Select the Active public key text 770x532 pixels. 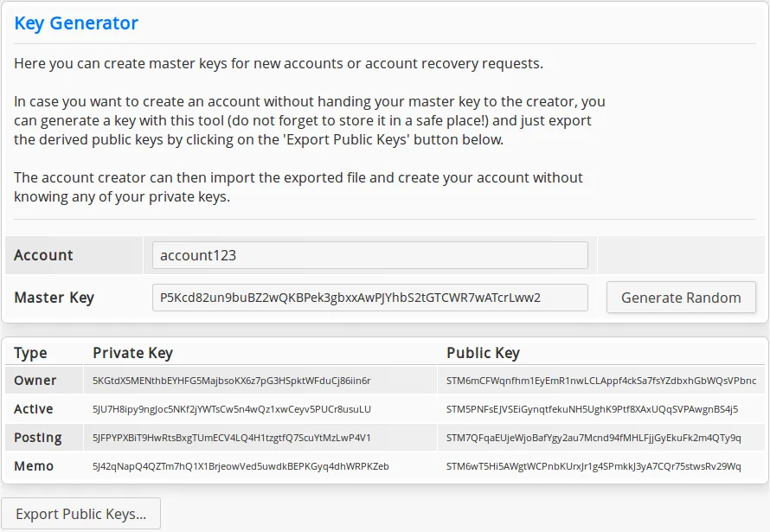point(592,409)
